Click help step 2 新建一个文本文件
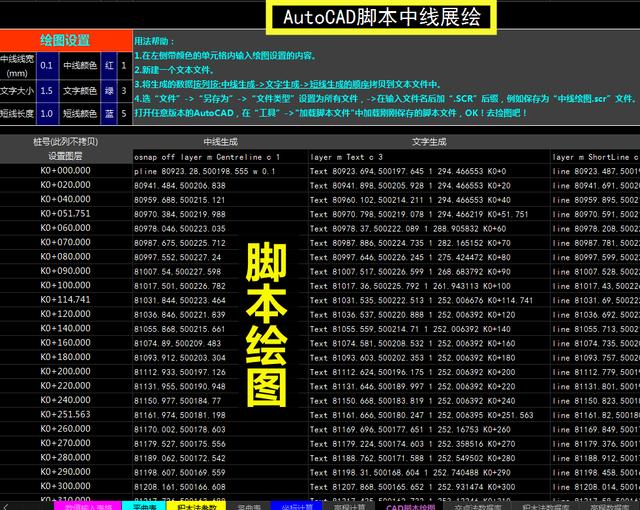The width and height of the screenshot is (640, 510). [174, 70]
